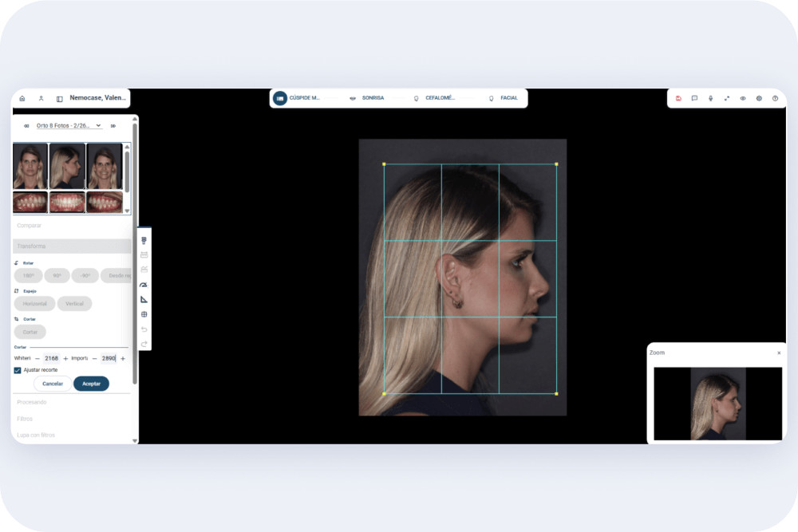Expand the Comparar section
The image size is (798, 532).
pyautogui.click(x=72, y=225)
